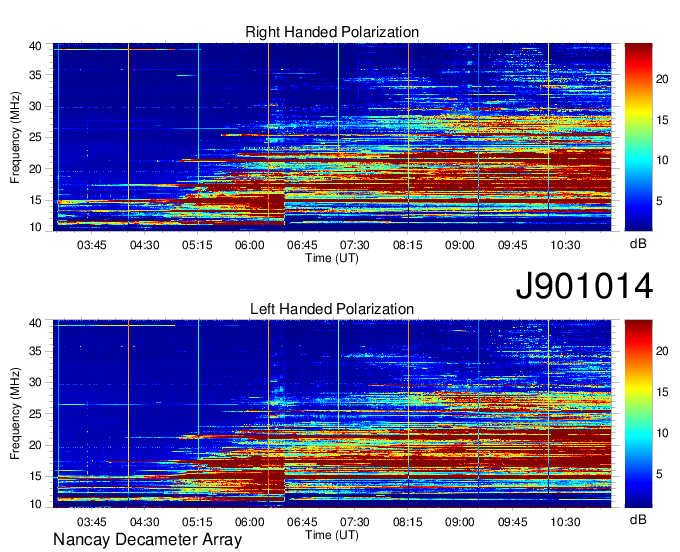This screenshot has width=680, height=552.
Task: Click the 09:00 tick under Right Handed plot
Action: 460,245
